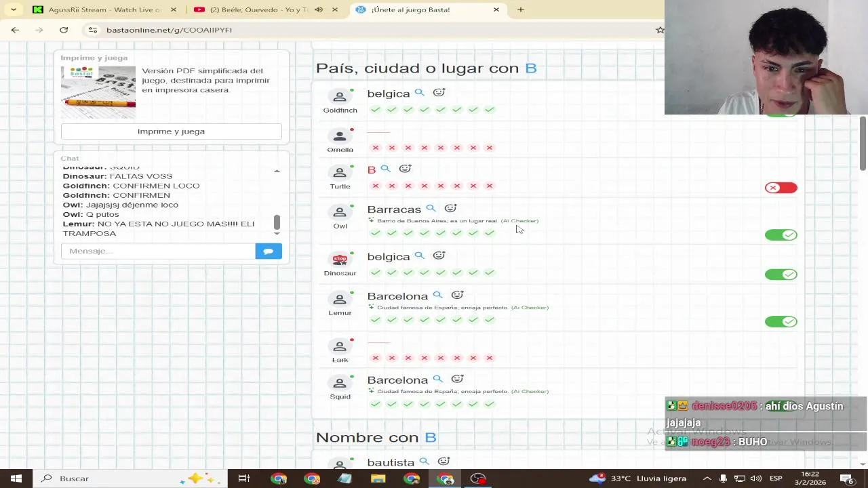React with emoji to Lemur's Barcelona
The height and width of the screenshot is (488, 868).
(457, 296)
